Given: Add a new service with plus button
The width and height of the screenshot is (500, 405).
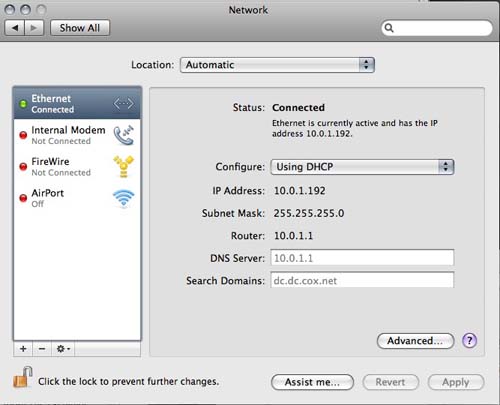Looking at the screenshot, I should 23,349.
